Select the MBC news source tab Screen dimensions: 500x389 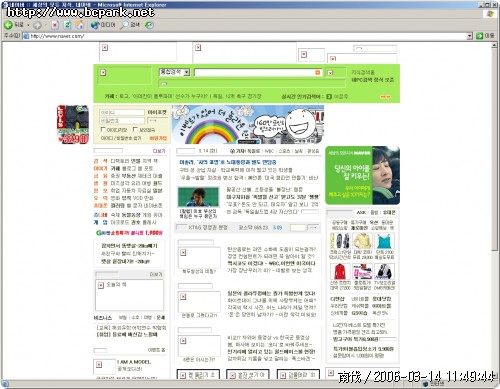tap(269, 151)
